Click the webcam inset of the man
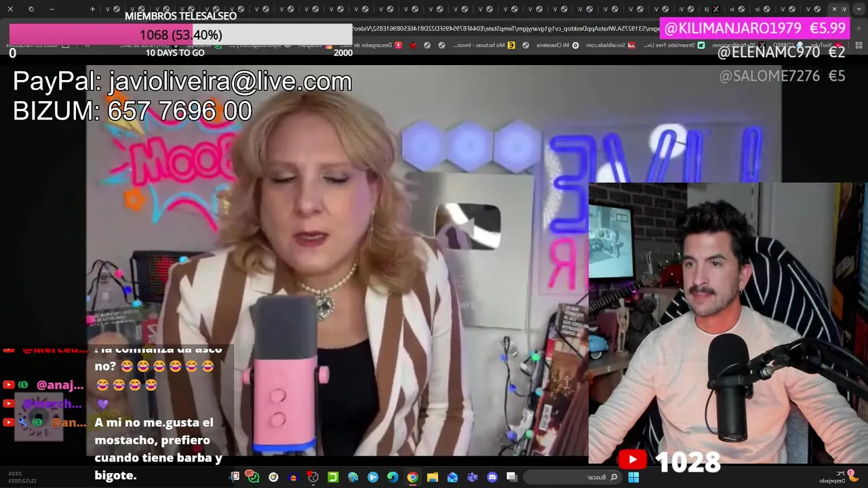This screenshot has height=488, width=868. point(728,323)
